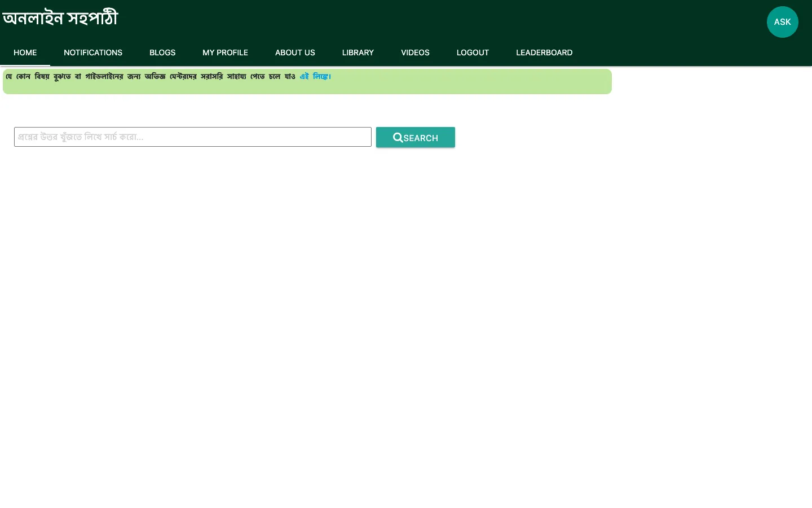Switch to the BLOGS tab
This screenshot has height=508, width=812.
click(x=162, y=52)
